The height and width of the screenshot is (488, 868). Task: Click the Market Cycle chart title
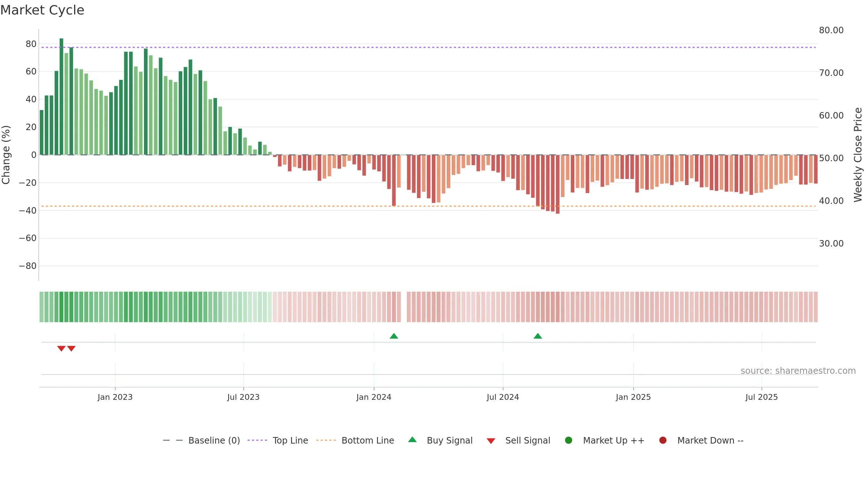pyautogui.click(x=42, y=10)
